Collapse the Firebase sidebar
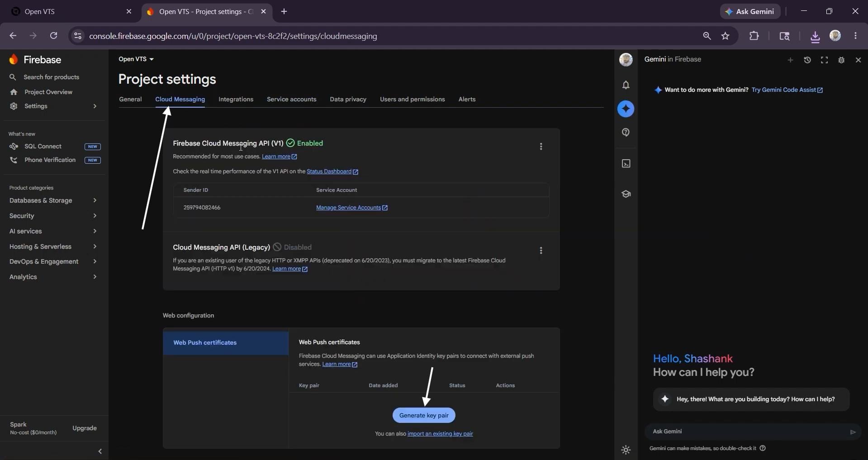The width and height of the screenshot is (868, 460). coord(100,451)
